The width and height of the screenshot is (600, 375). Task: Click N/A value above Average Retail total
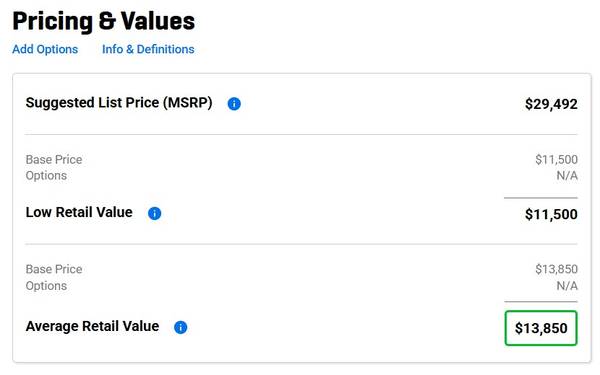[x=567, y=286]
